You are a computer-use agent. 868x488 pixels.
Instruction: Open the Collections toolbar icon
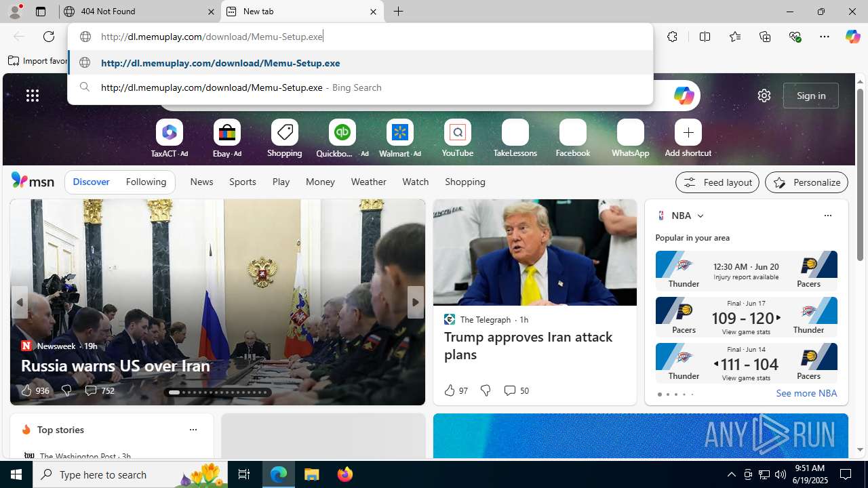pyautogui.click(x=765, y=37)
